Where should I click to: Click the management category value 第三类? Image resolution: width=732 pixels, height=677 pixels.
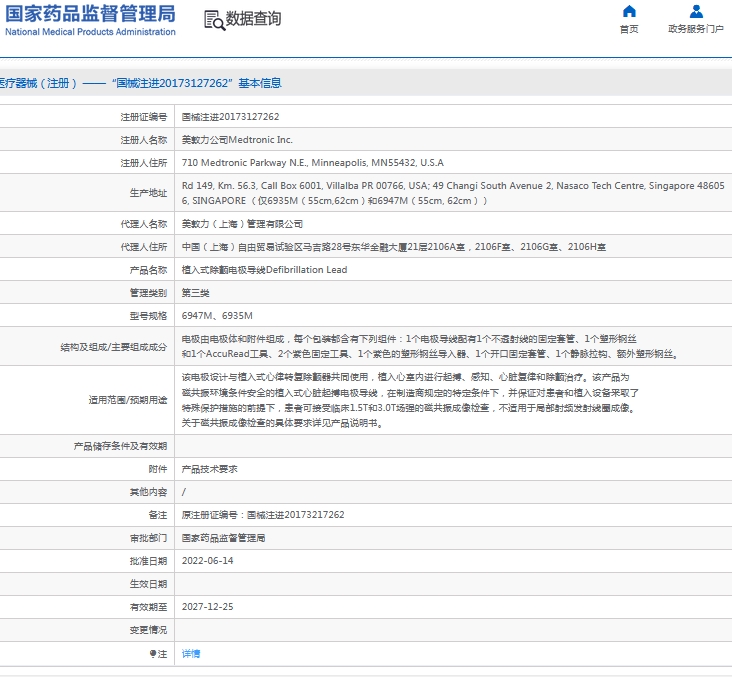coord(196,293)
